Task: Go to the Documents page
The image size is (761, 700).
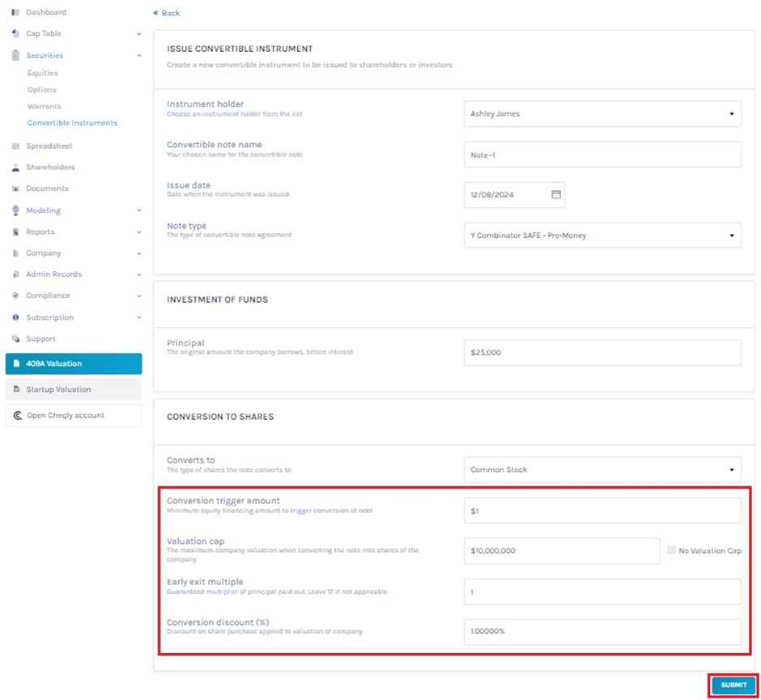Action: [47, 189]
